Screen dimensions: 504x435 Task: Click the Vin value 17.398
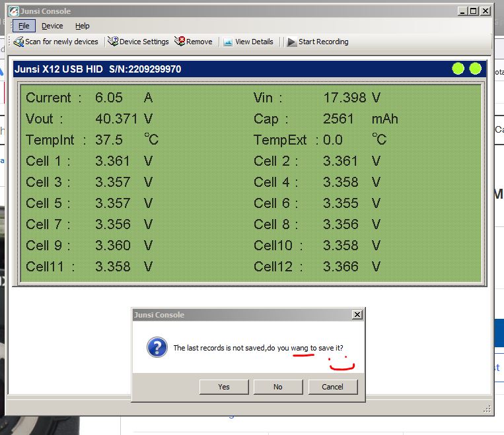coord(345,97)
